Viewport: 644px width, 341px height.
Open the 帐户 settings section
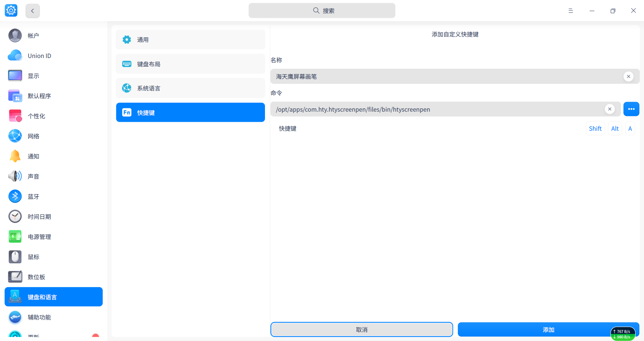(x=54, y=36)
